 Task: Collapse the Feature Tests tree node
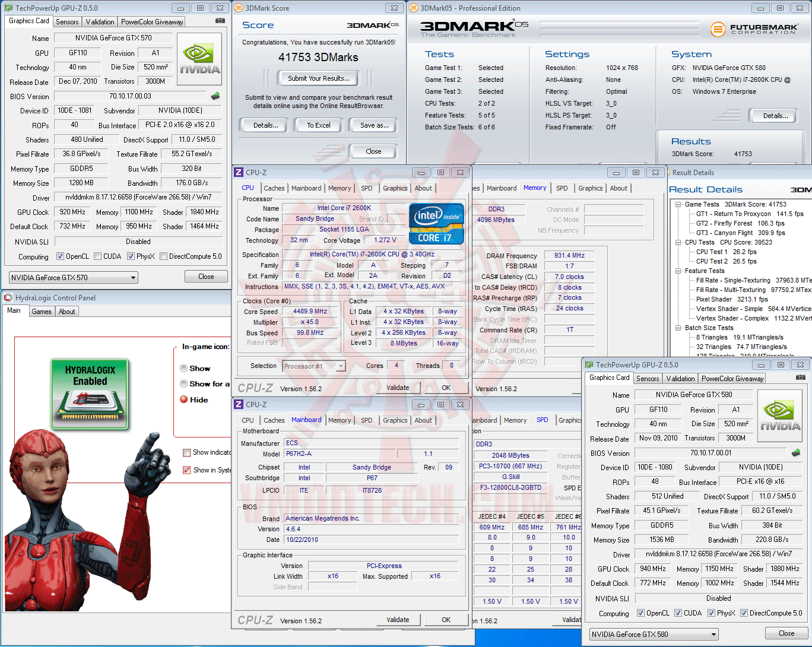[x=678, y=271]
